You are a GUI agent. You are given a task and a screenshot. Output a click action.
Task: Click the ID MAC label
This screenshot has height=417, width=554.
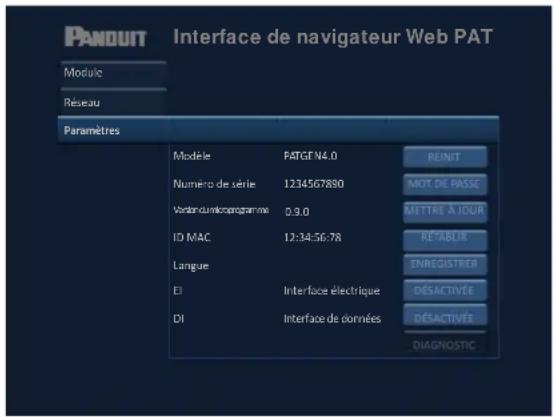click(x=192, y=237)
